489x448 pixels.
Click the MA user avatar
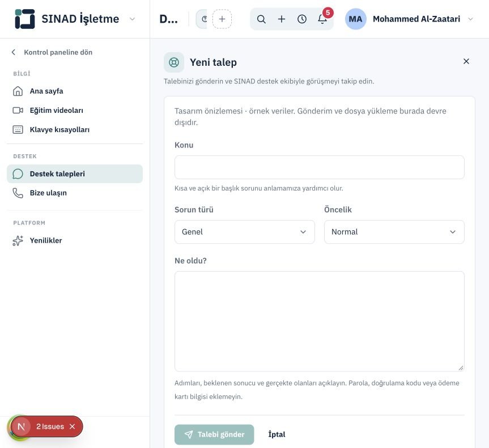pyautogui.click(x=355, y=19)
